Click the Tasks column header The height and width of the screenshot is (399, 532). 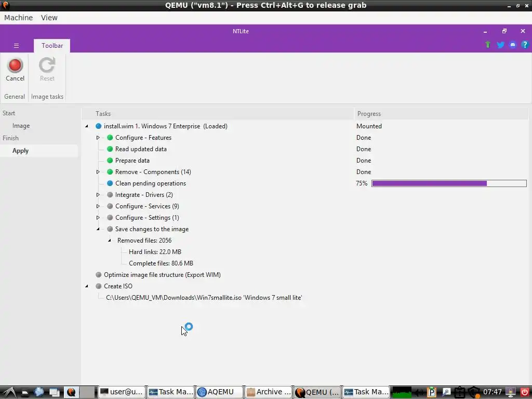(x=218, y=114)
